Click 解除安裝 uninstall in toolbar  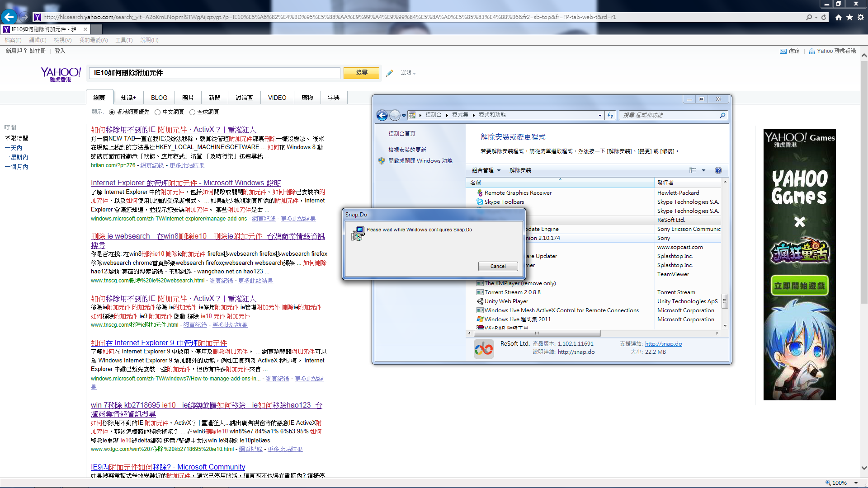520,170
